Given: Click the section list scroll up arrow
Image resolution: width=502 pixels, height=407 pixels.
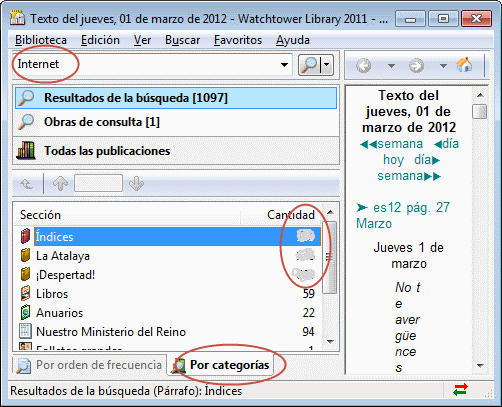Looking at the screenshot, I should [x=330, y=212].
